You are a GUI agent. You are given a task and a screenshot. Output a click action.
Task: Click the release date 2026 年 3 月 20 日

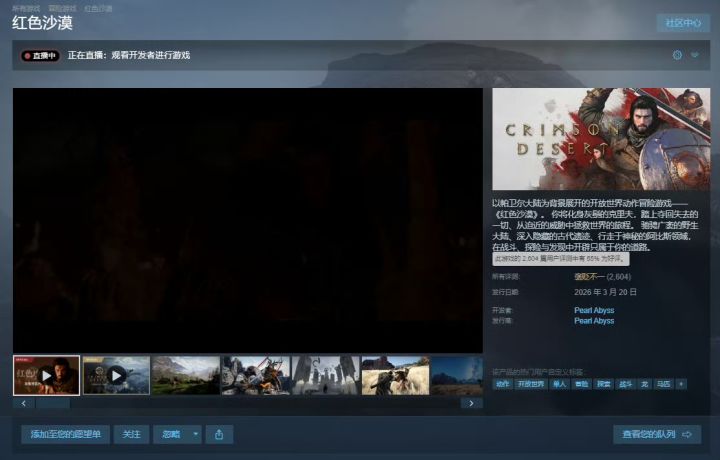pyautogui.click(x=605, y=292)
